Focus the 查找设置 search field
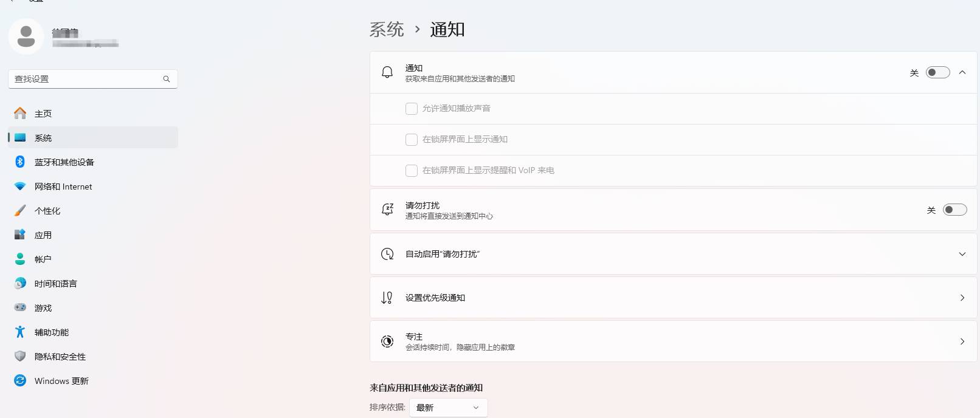 pos(93,79)
